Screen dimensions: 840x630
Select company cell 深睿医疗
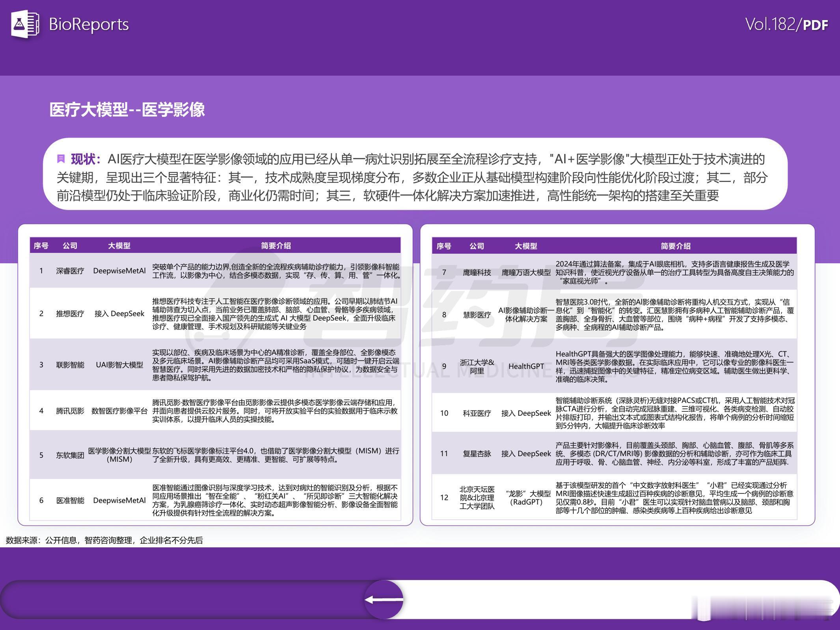[x=70, y=271]
